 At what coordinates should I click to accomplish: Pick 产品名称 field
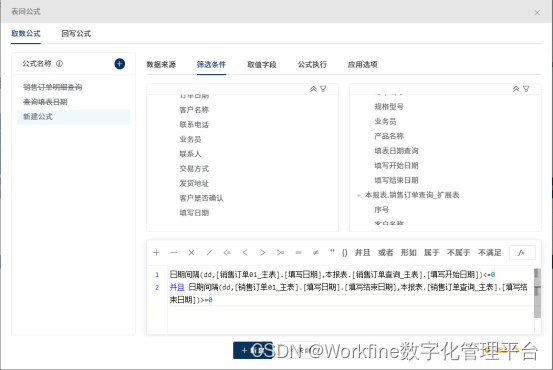click(x=389, y=136)
